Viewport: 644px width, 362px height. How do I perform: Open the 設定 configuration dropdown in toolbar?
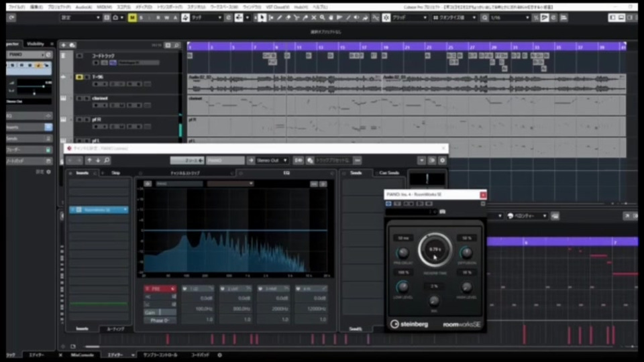[x=80, y=17]
